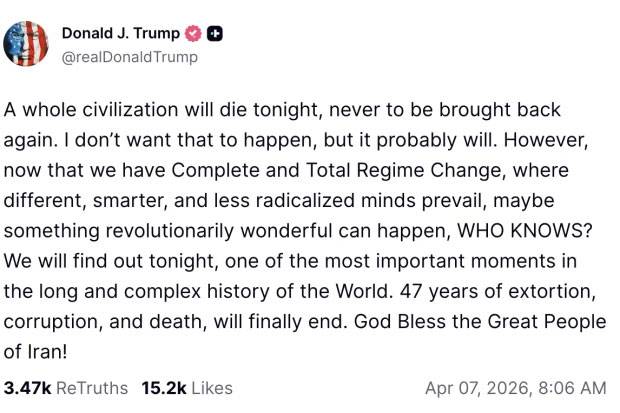Click the red verified checkmark badge
This screenshot has width=620, height=413.
coord(194,33)
